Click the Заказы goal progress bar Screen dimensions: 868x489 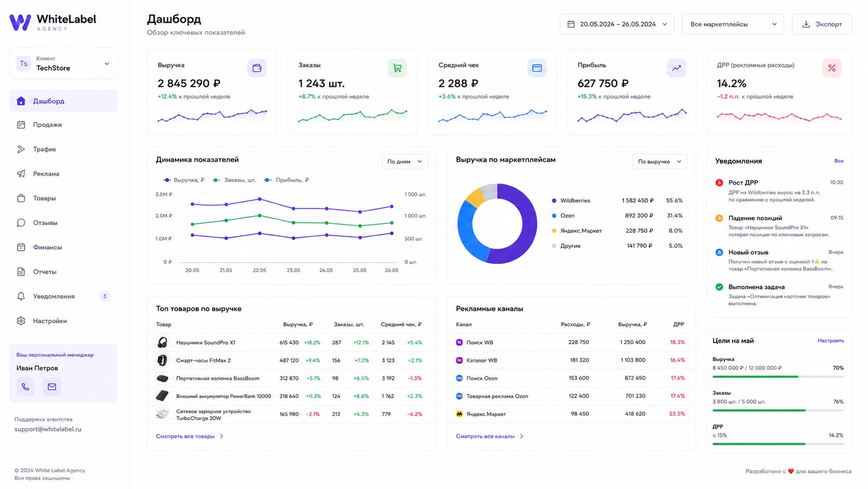(x=778, y=411)
